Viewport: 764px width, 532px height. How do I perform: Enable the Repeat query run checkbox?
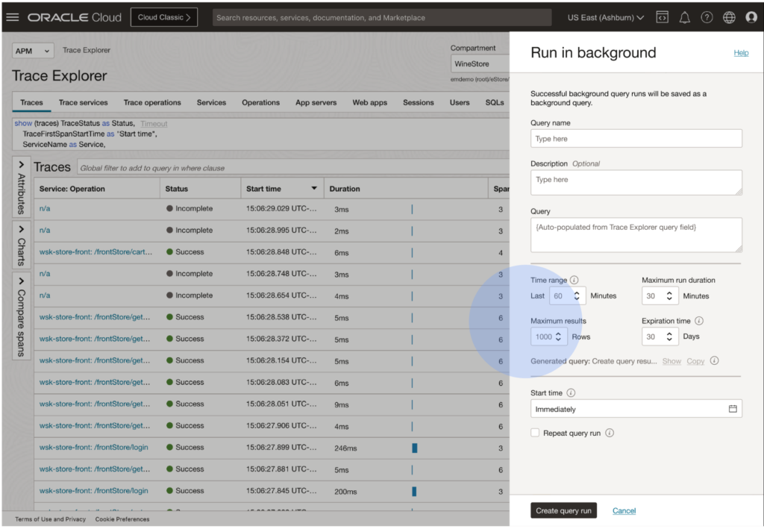click(x=535, y=433)
